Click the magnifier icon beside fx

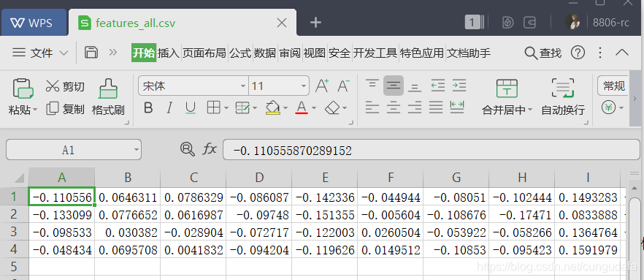coord(187,149)
